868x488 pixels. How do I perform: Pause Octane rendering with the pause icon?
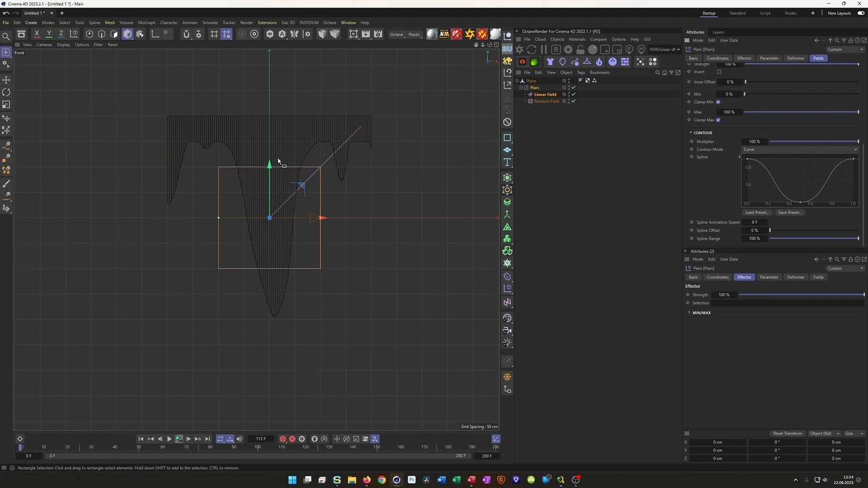coord(543,50)
